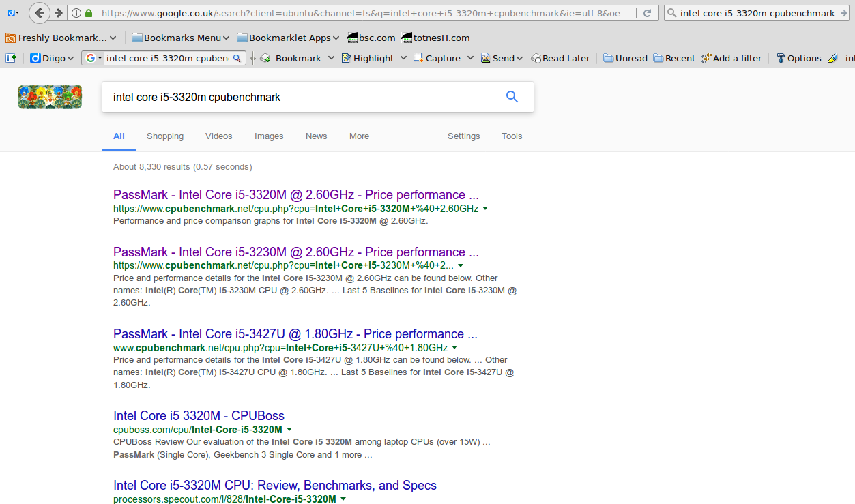Switch to the Images tab

coord(269,136)
